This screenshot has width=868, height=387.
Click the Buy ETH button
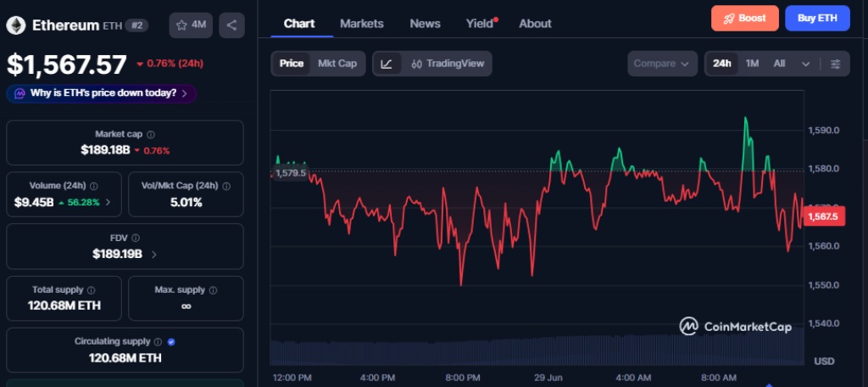tap(817, 19)
